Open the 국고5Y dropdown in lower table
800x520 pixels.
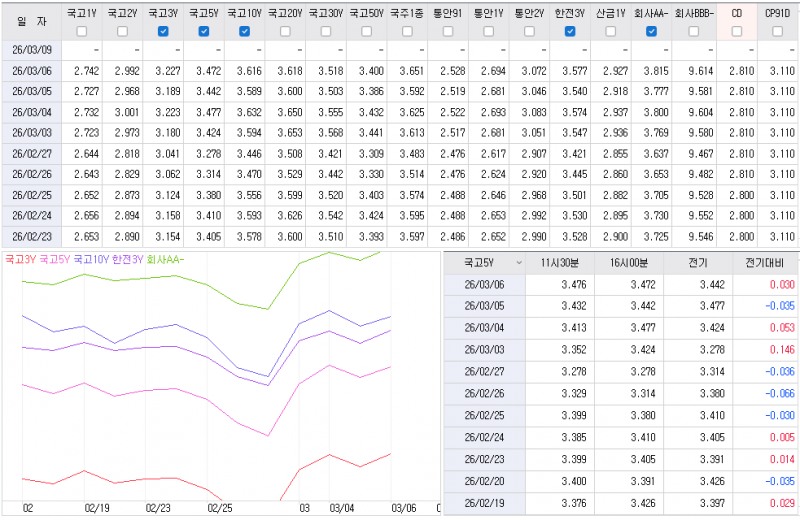(x=517, y=262)
